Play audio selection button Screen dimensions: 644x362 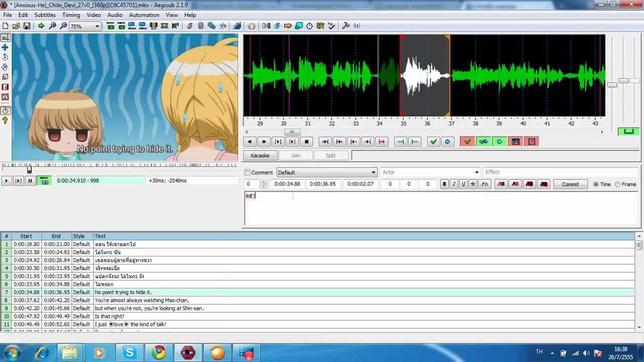[278, 142]
